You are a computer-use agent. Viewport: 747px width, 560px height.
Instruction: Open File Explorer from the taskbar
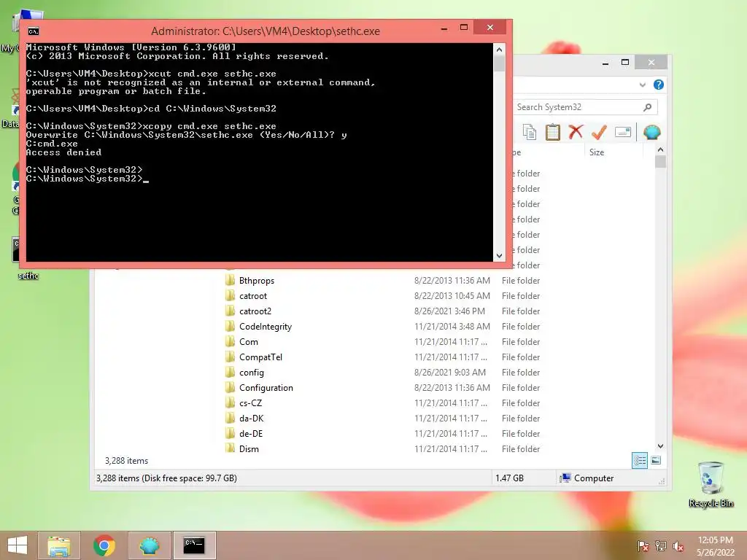58,545
